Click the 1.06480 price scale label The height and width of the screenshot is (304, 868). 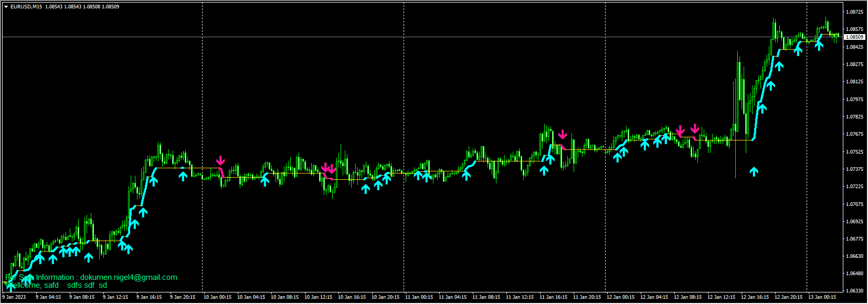[x=854, y=273]
